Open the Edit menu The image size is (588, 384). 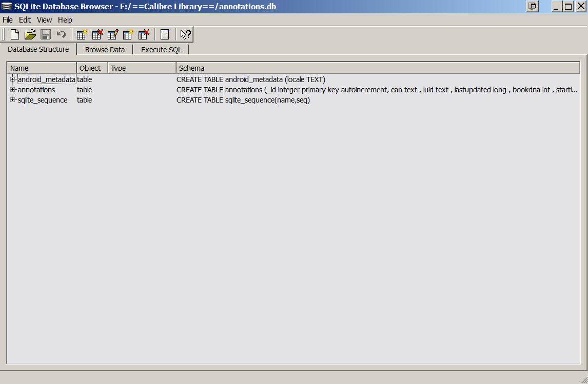[25, 20]
